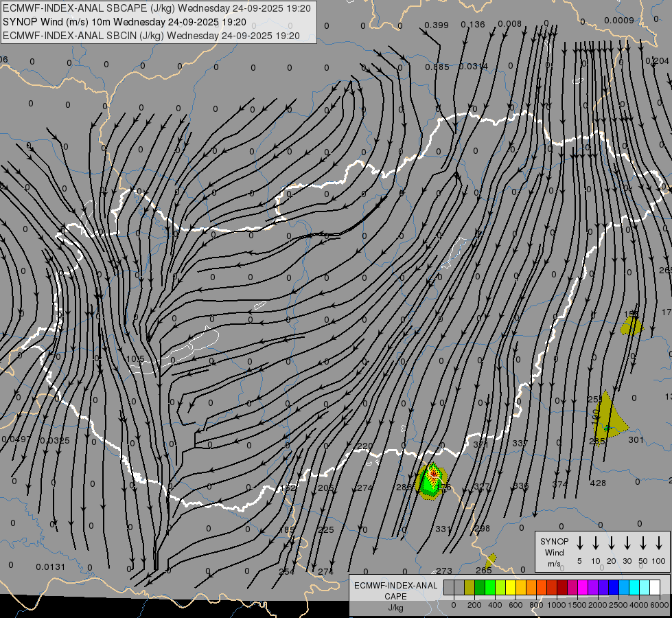Click the '10.5' value in western region
The image size is (672, 618).
135,359
